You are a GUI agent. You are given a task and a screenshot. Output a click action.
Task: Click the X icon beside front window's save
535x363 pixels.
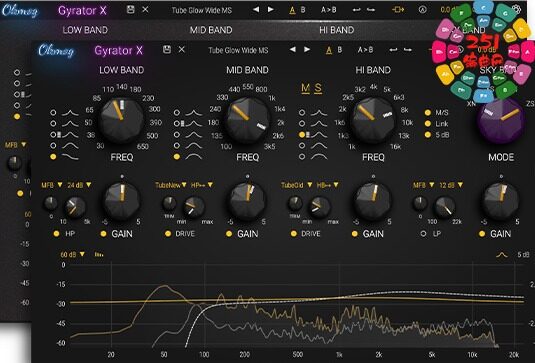click(182, 49)
